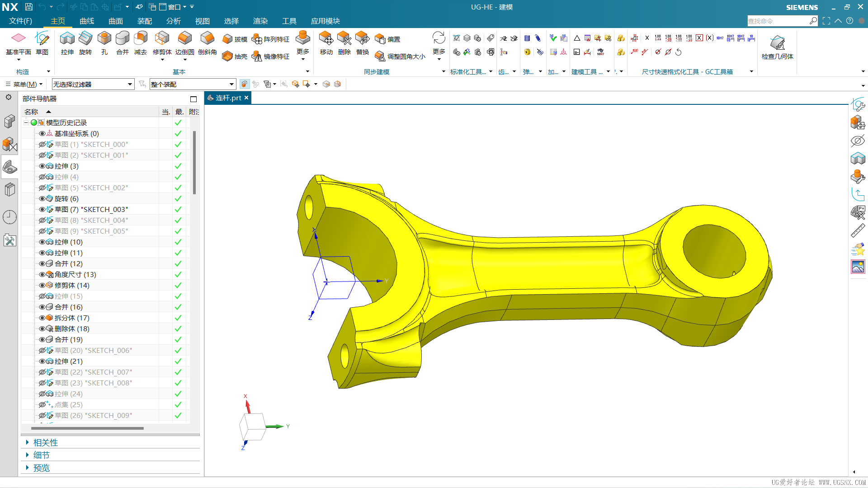
Task: Expand the 相关性 section
Action: (x=45, y=442)
